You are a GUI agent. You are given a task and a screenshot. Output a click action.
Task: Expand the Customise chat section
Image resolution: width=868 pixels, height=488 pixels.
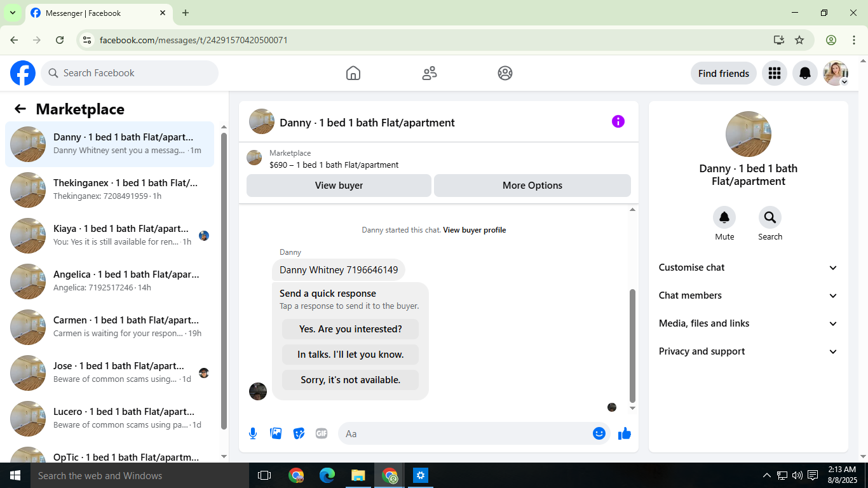(749, 268)
